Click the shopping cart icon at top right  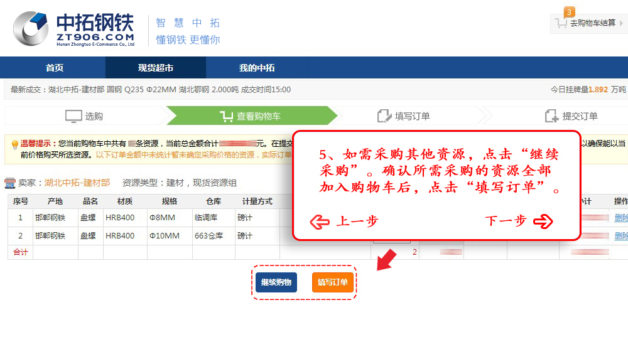[x=561, y=23]
